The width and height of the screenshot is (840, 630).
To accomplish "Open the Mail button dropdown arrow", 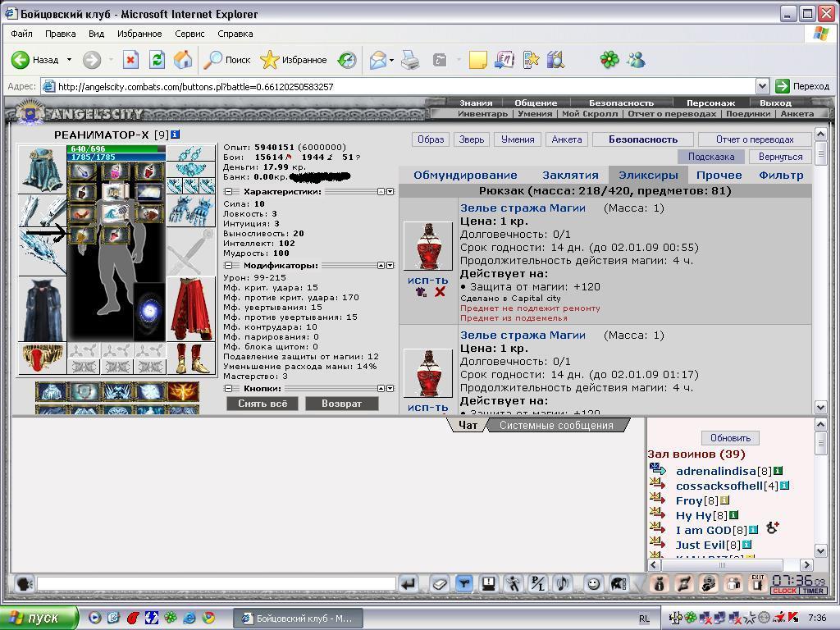I will pyautogui.click(x=391, y=59).
